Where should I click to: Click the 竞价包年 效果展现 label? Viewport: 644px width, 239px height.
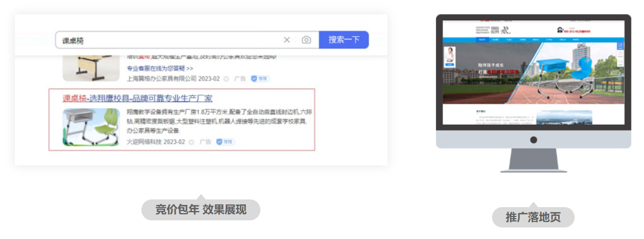(x=200, y=209)
